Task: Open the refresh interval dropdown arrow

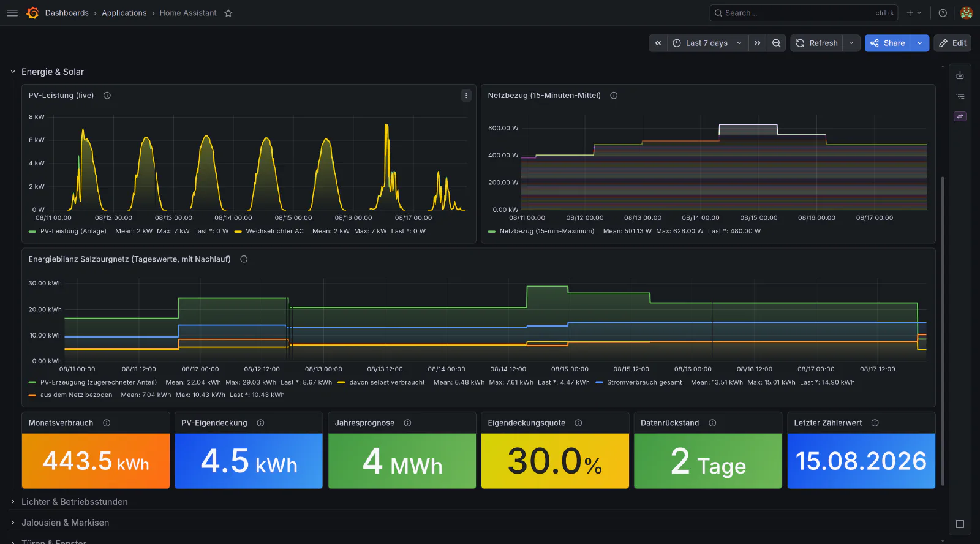Action: pyautogui.click(x=851, y=43)
